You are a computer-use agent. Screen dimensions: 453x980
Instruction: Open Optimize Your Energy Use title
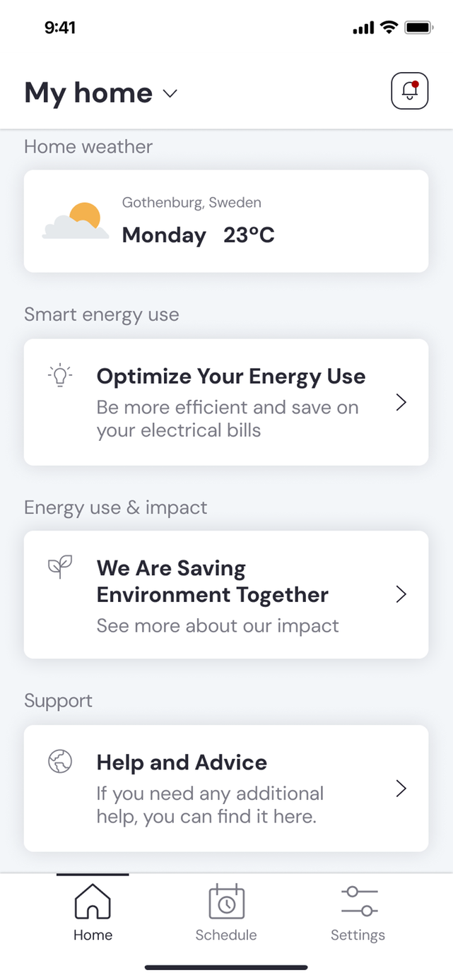pyautogui.click(x=231, y=377)
